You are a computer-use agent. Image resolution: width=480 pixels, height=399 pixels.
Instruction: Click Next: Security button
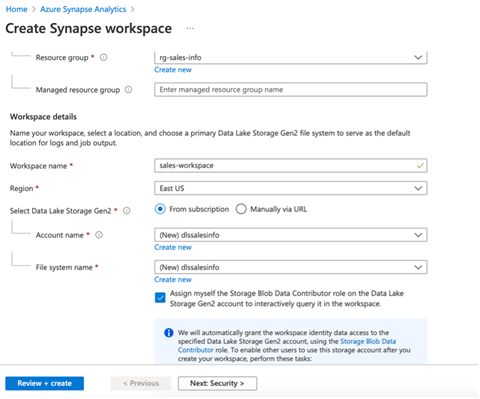(217, 383)
